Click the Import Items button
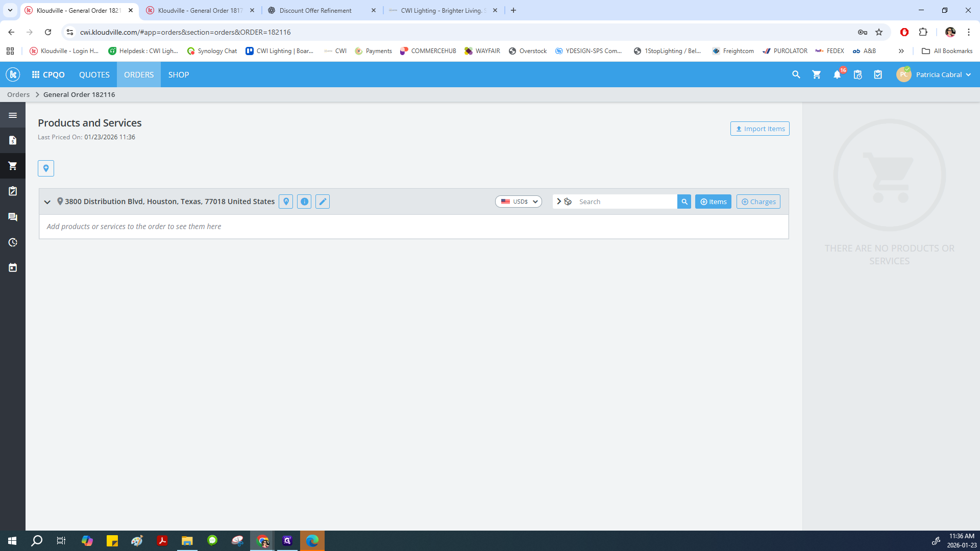Viewport: 980px width, 551px height. pos(759,129)
